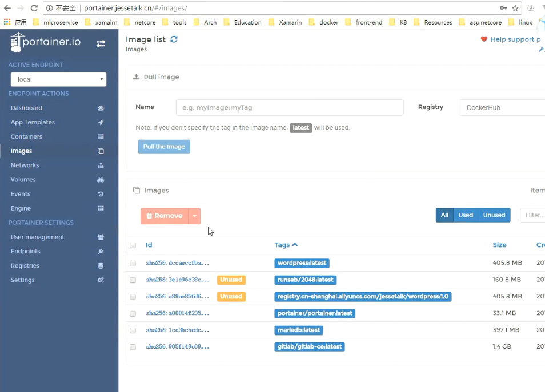Reload the page with browser refresh icon
The width and height of the screenshot is (545, 392).
point(34,8)
